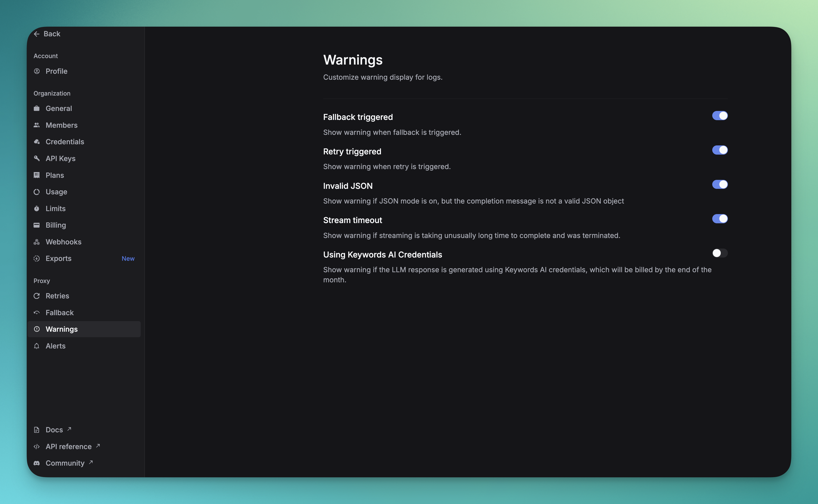Click the Back button label

pyautogui.click(x=52, y=34)
